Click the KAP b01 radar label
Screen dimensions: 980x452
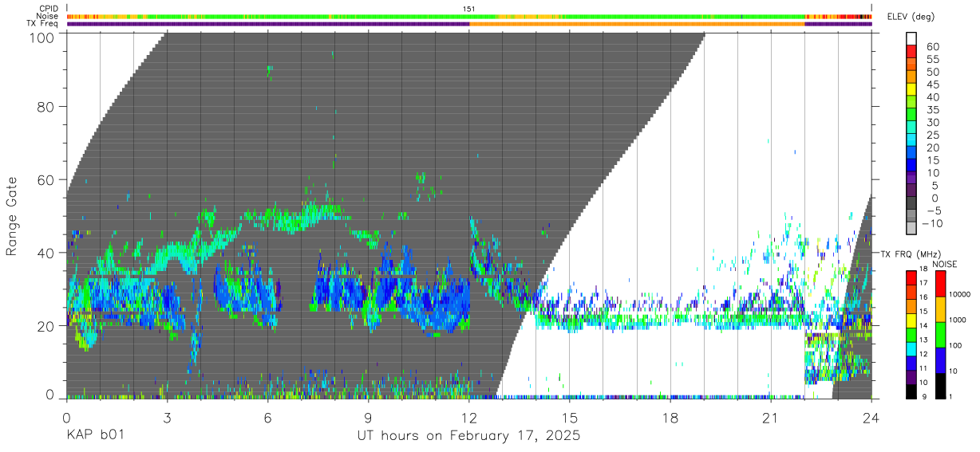pos(97,437)
